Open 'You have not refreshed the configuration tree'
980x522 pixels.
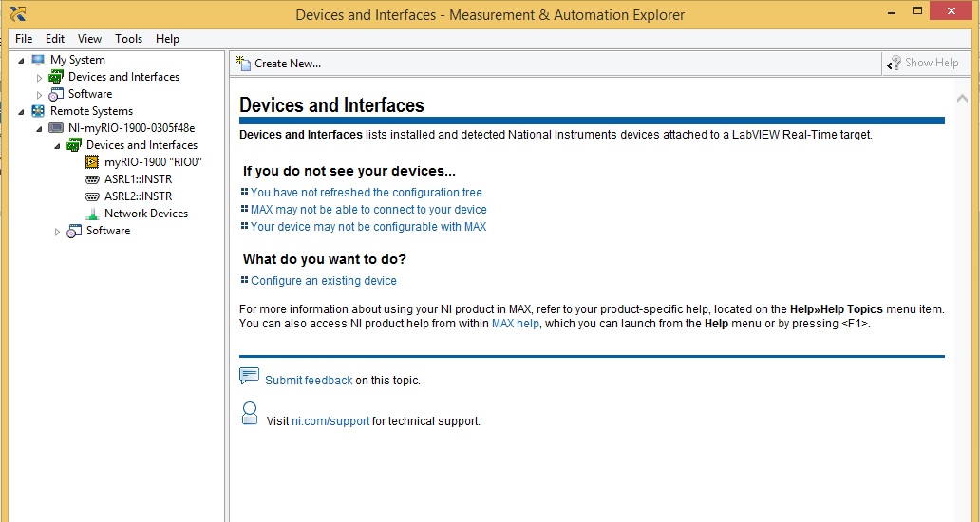coord(367,193)
